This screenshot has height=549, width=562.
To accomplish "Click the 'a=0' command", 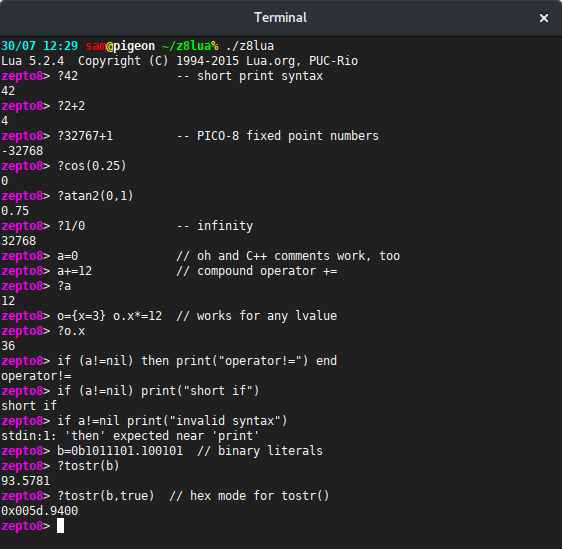I will (x=68, y=256).
